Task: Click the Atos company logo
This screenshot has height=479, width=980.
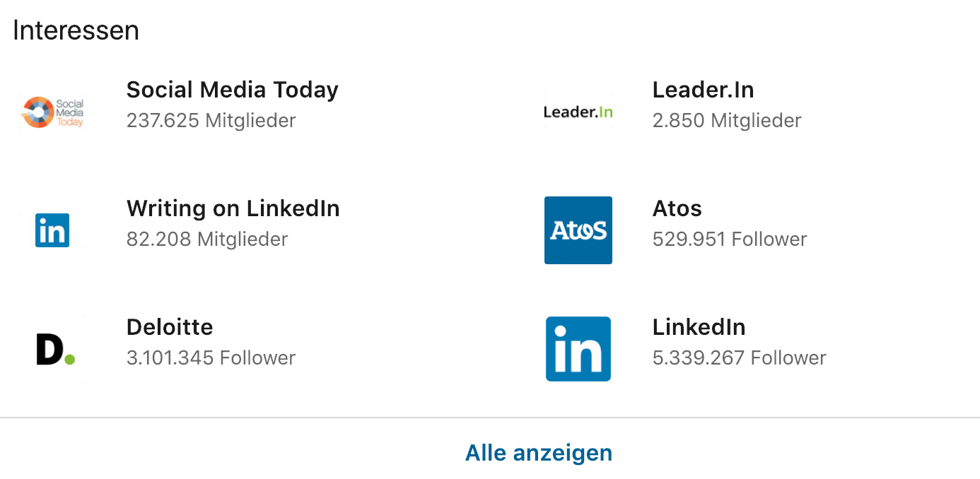Action: pyautogui.click(x=578, y=230)
